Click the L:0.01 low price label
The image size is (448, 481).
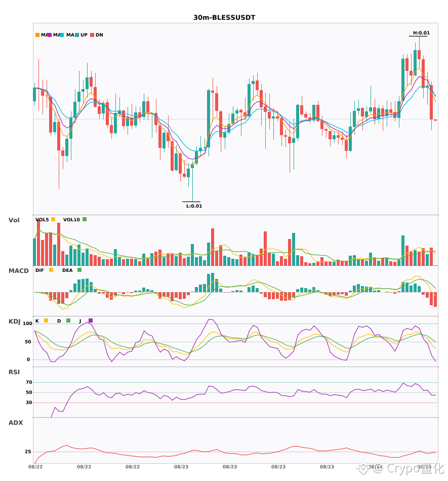tap(194, 206)
